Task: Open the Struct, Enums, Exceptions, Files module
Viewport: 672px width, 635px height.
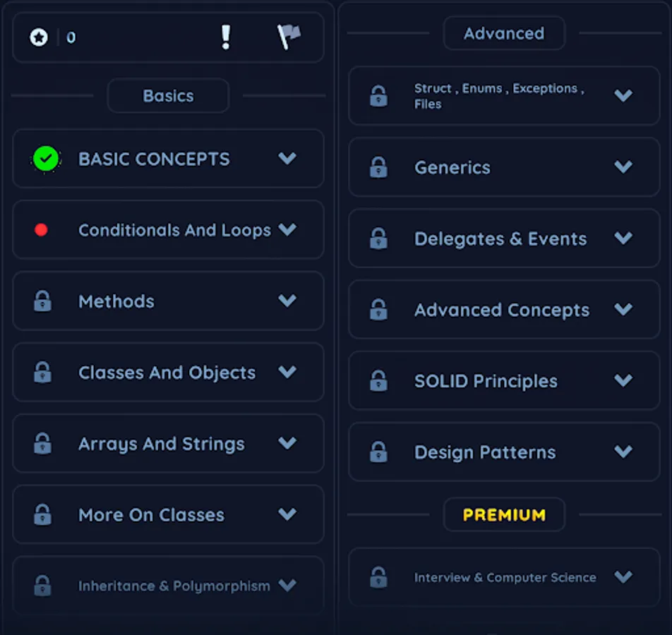Action: pos(503,95)
